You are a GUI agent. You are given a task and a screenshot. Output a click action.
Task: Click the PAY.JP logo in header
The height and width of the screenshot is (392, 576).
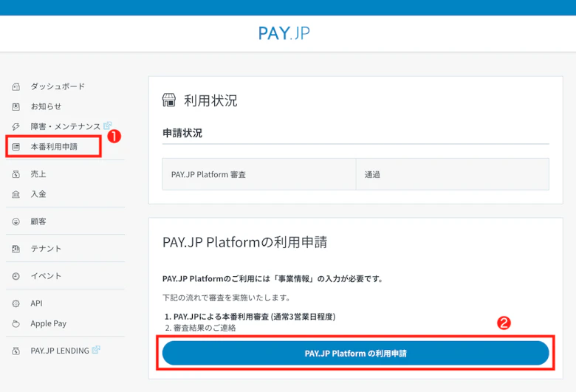[284, 33]
